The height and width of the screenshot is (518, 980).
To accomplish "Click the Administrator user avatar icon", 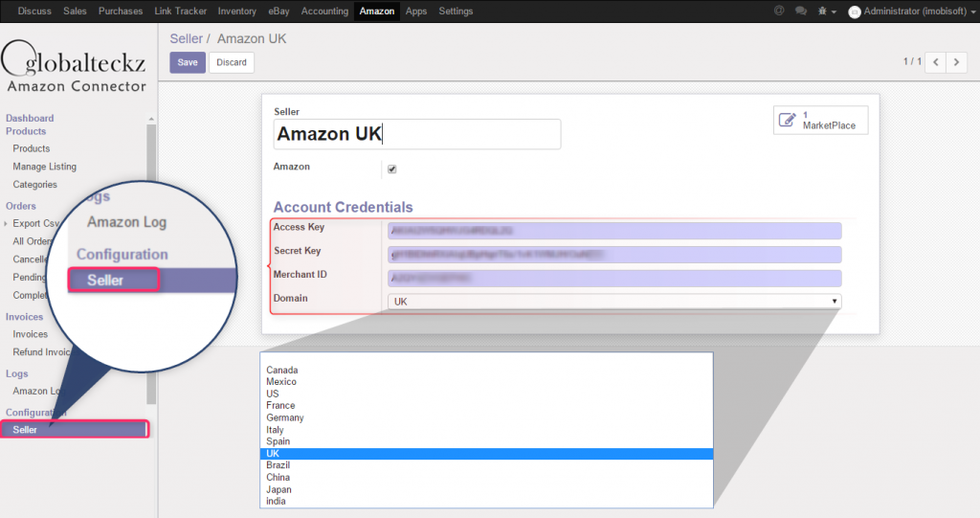I will coord(855,11).
